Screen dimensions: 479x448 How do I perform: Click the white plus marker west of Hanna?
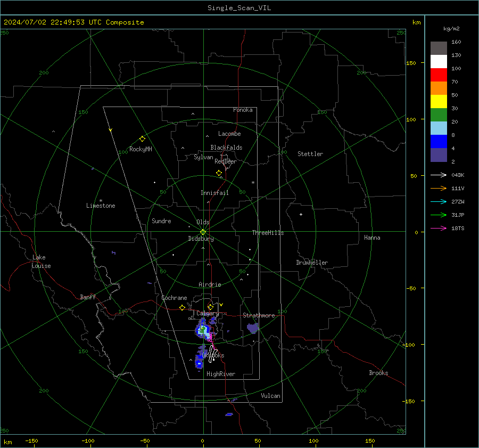301,214
